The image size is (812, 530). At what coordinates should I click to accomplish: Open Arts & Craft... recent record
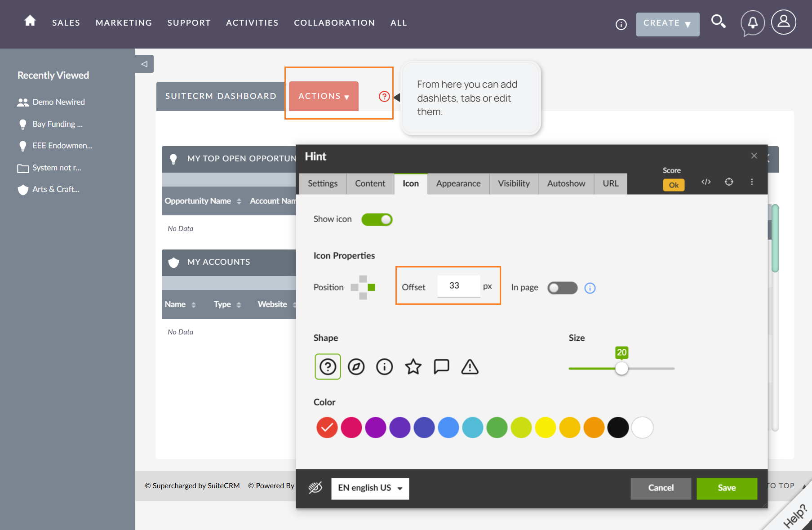click(48, 189)
